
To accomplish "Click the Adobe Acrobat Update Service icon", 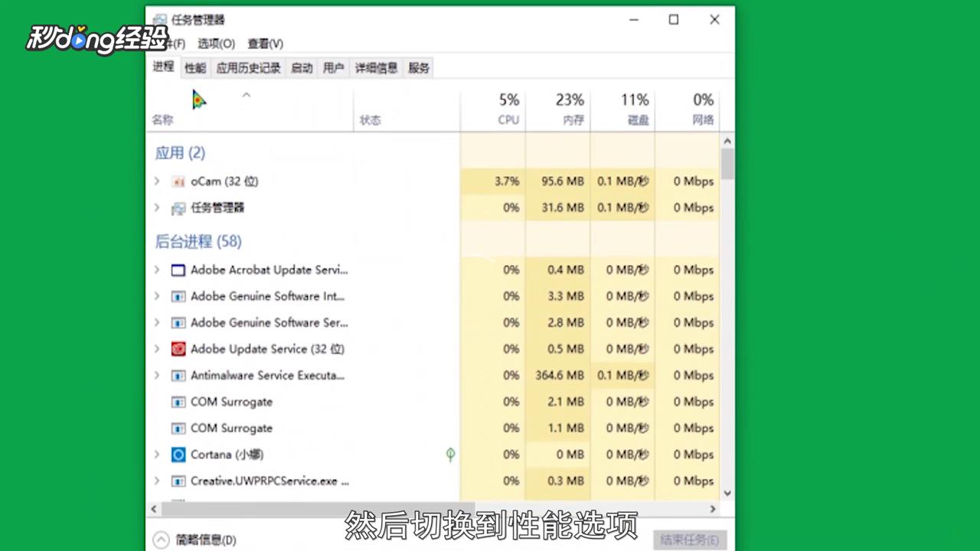I will tap(178, 270).
